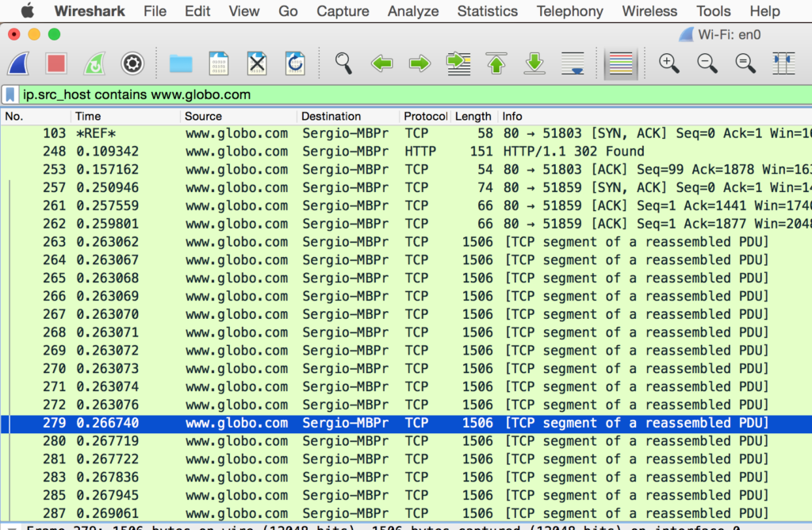Image resolution: width=812 pixels, height=530 pixels.
Task: Select packet 272 at time 0.263076
Action: click(x=406, y=405)
